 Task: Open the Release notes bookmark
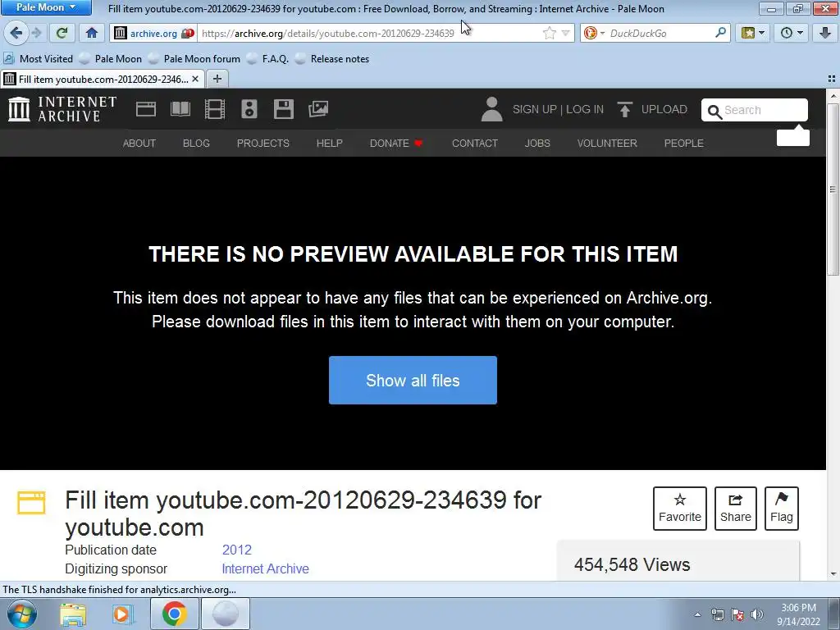pyautogui.click(x=333, y=59)
